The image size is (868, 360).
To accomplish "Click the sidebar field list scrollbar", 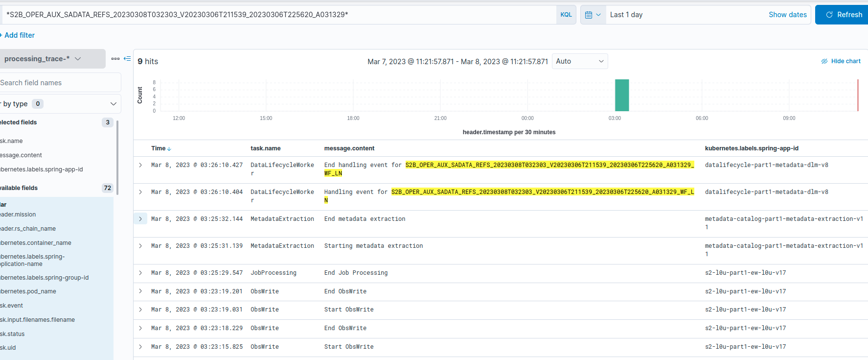I will click(117, 157).
